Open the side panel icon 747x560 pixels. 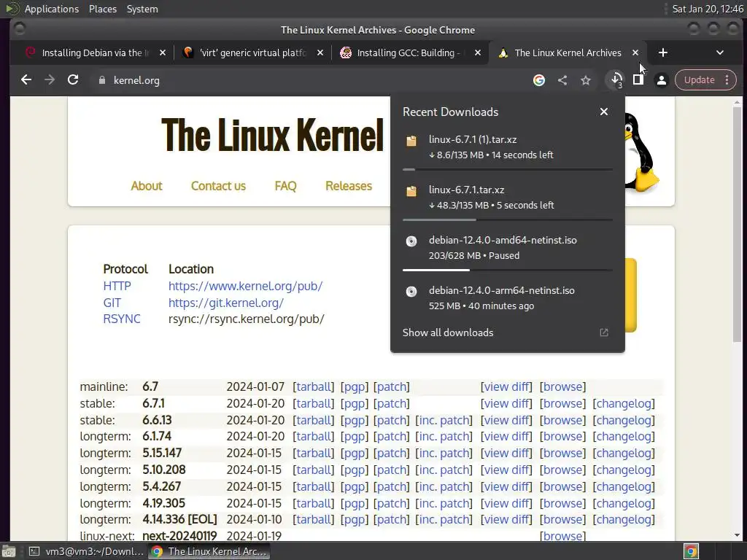click(638, 80)
